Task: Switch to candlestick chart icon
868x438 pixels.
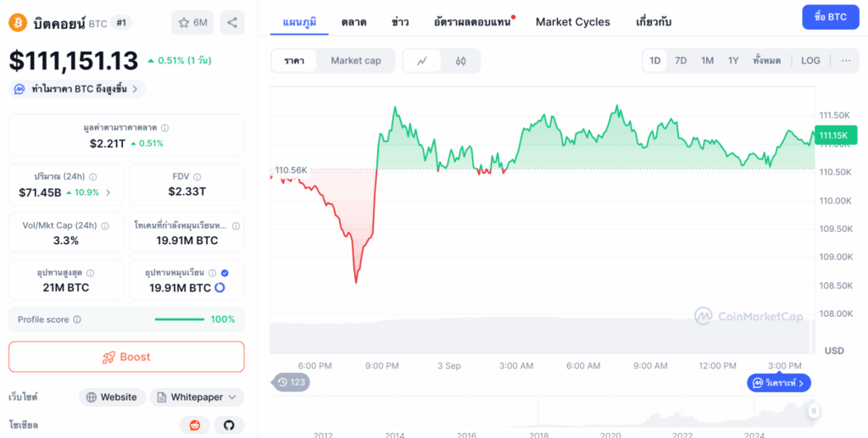Action: (x=460, y=61)
